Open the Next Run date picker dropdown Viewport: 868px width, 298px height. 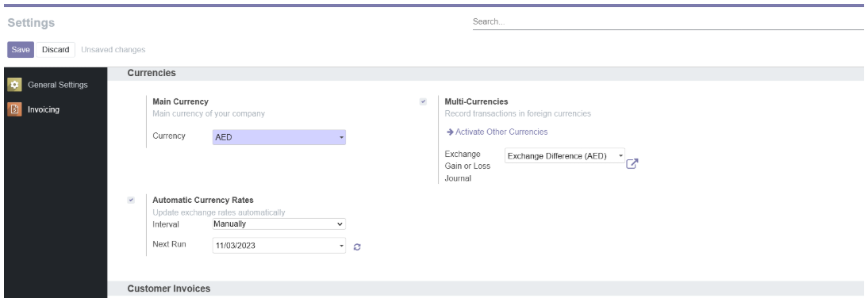279,246
